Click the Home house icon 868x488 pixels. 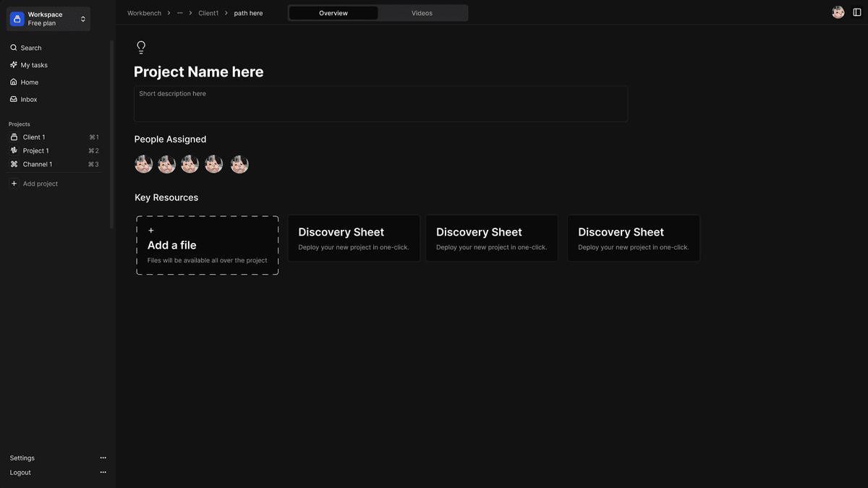(x=14, y=82)
